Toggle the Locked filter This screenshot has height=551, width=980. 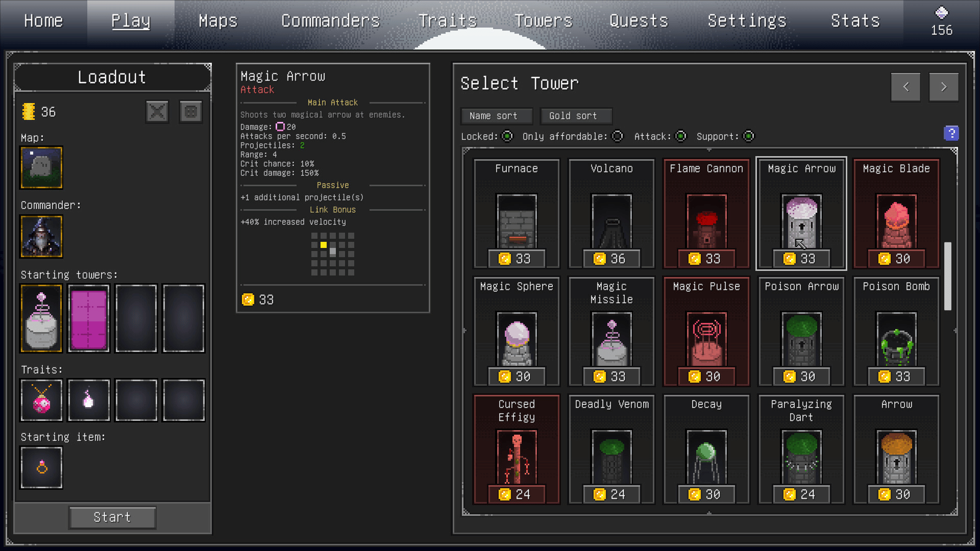[x=507, y=136]
